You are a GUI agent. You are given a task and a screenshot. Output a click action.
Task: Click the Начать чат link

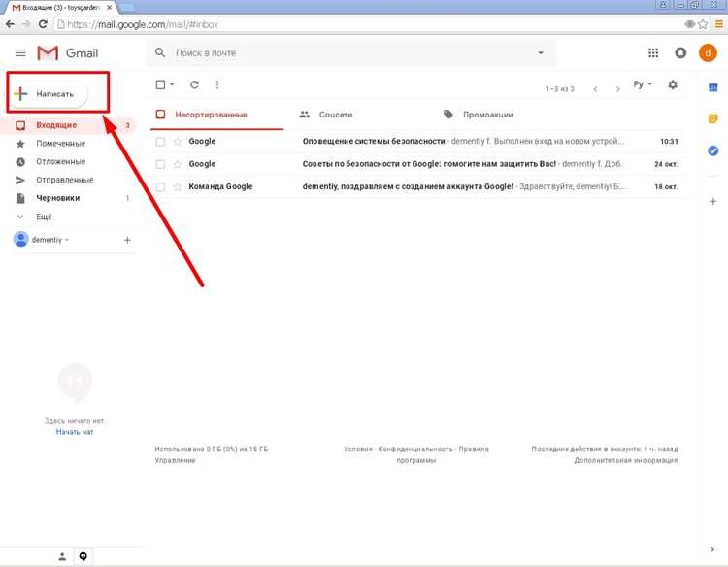point(75,432)
